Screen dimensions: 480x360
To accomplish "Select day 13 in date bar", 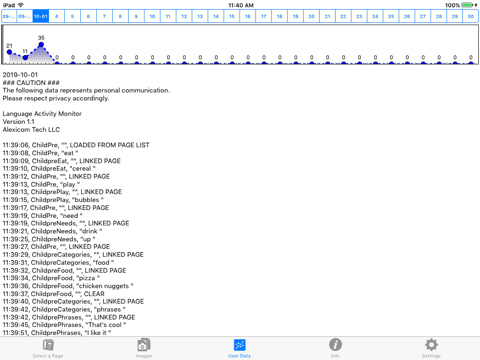I will click(200, 16).
